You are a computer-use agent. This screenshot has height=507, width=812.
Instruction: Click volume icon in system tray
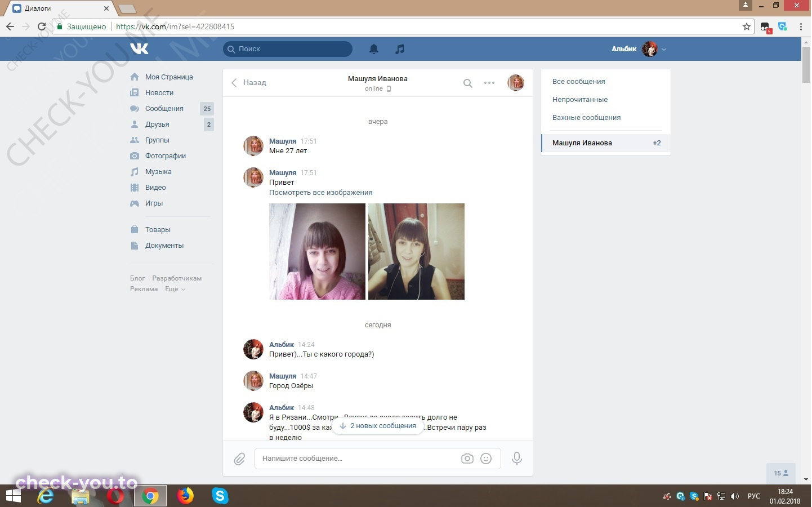point(734,496)
